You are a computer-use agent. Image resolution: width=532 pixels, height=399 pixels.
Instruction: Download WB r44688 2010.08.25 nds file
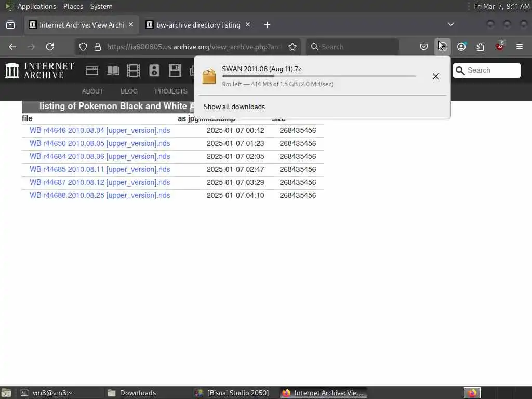coord(100,195)
